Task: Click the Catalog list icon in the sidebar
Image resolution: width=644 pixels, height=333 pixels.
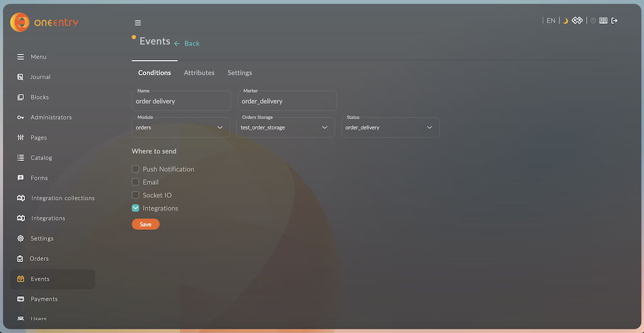Action: (21, 158)
